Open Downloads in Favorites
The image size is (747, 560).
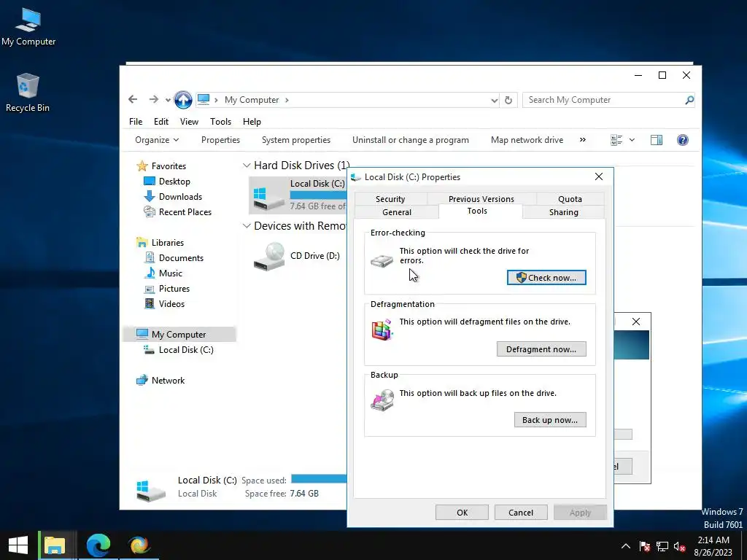click(172, 197)
